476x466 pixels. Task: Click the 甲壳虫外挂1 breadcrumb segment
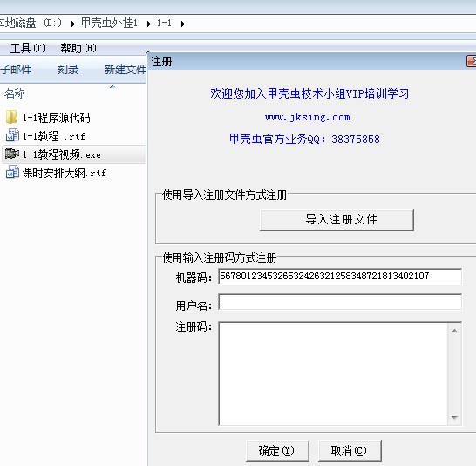click(109, 23)
